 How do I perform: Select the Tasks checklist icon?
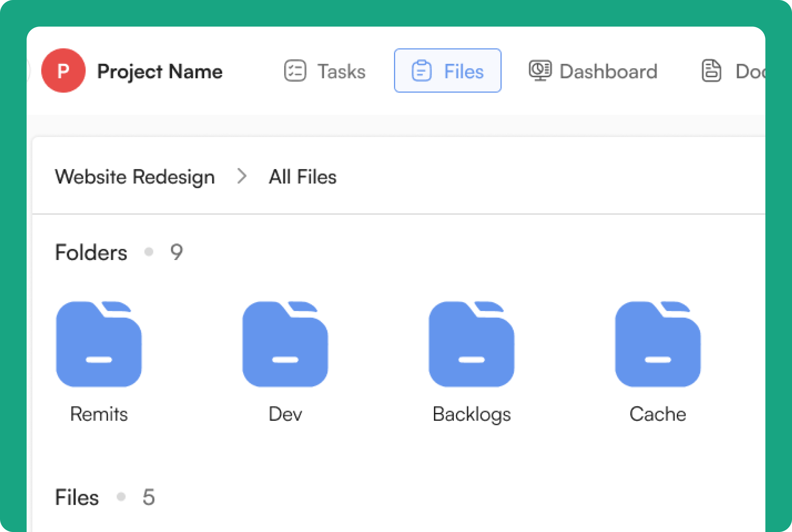coord(296,71)
